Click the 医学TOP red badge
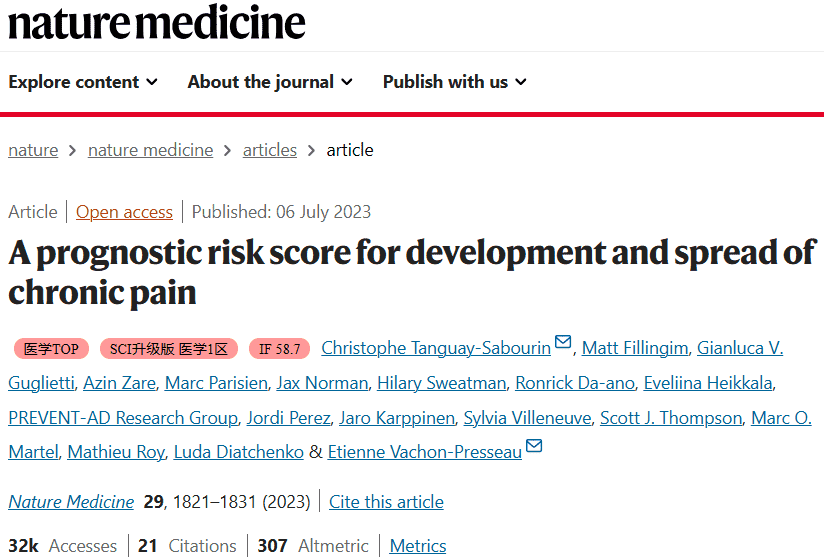This screenshot has width=824, height=560. [51, 349]
